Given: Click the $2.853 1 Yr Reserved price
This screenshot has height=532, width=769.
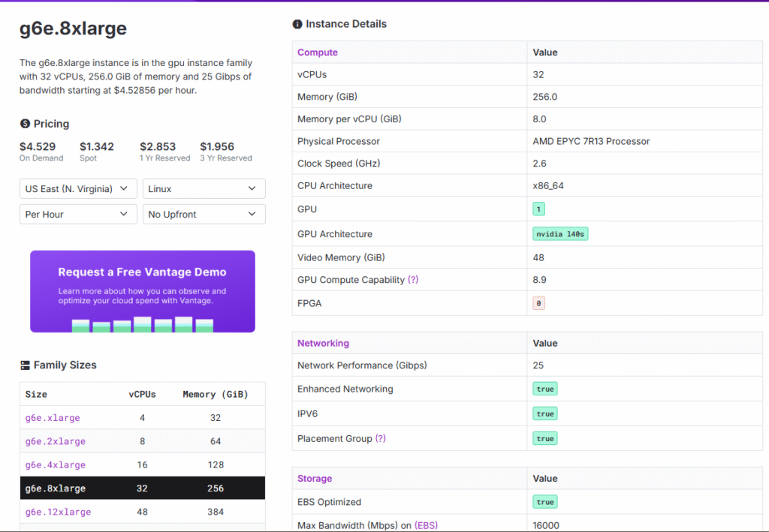Looking at the screenshot, I should point(158,146).
